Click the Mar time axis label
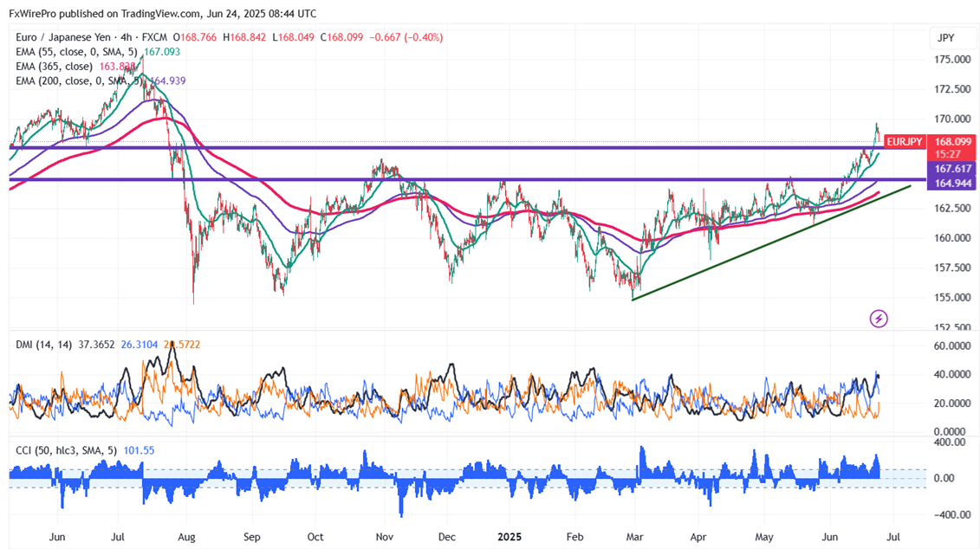 click(x=634, y=537)
